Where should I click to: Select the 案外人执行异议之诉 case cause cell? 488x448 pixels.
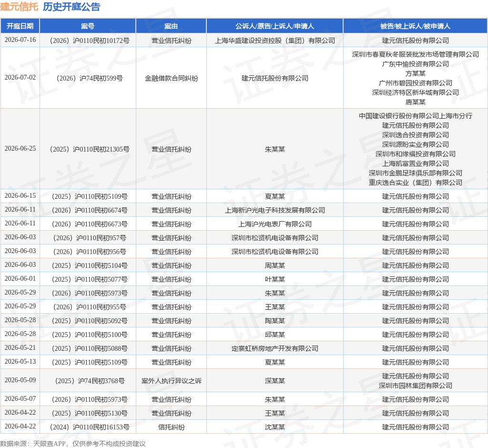tap(171, 381)
